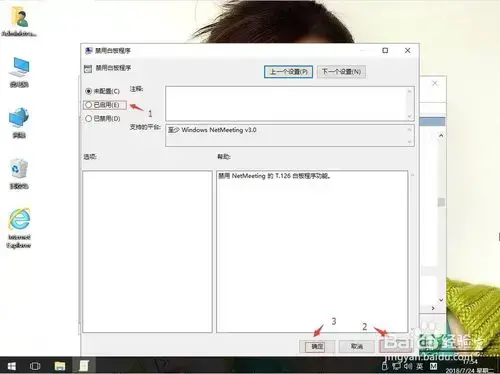Toggle the 英 input language indicator
Viewport: 500px width, 374px height.
tap(420, 366)
